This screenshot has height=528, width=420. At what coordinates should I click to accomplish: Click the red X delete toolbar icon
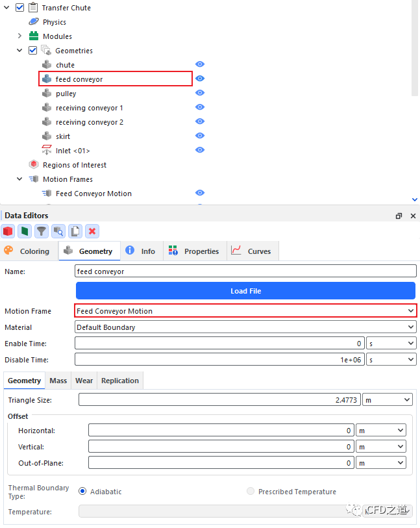click(x=92, y=231)
